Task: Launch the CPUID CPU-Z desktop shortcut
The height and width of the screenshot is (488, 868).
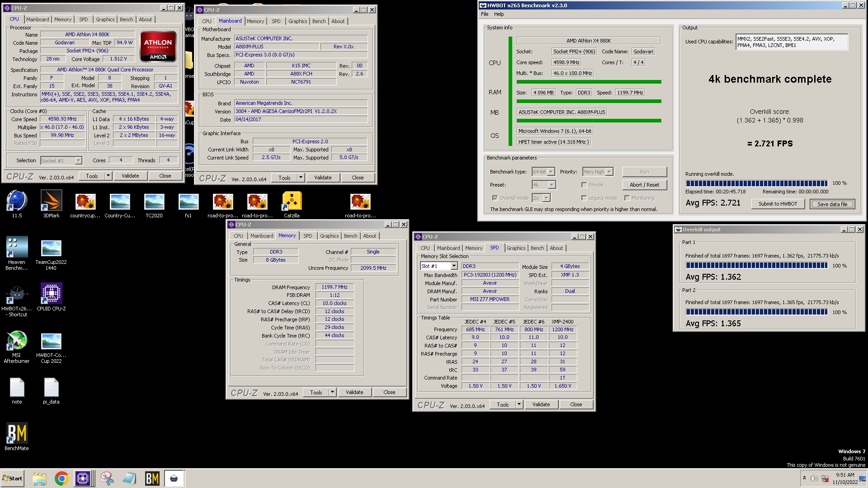Action: [51, 297]
